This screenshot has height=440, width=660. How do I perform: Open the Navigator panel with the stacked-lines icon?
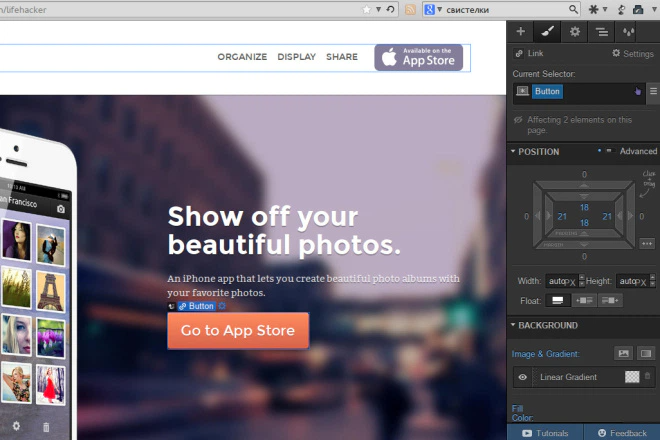coord(602,31)
